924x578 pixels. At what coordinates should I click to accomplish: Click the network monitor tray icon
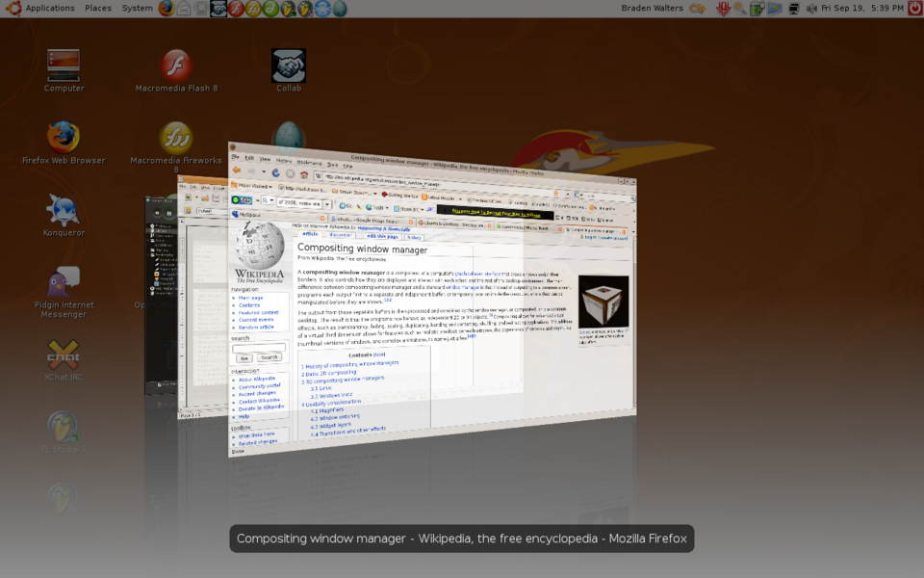(x=794, y=9)
